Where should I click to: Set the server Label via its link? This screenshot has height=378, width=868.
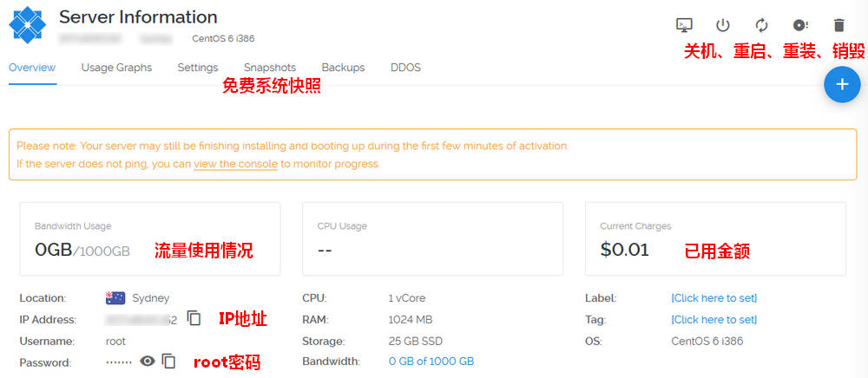coord(713,298)
